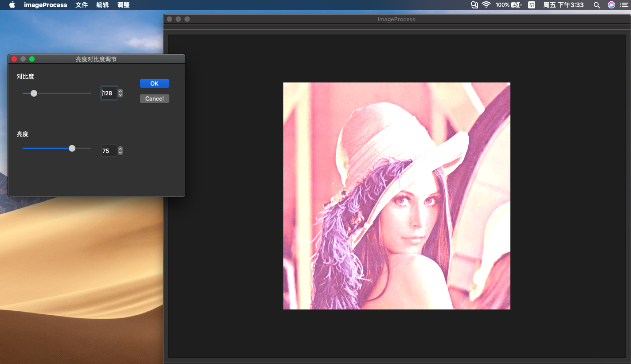Close the 亮度对比度调节 dialog
The height and width of the screenshot is (364, 631).
pyautogui.click(x=14, y=59)
